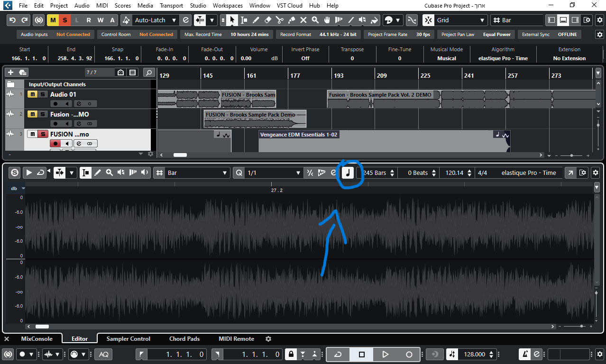Select the Play speaker tool in the main toolbar

pyautogui.click(x=363, y=20)
